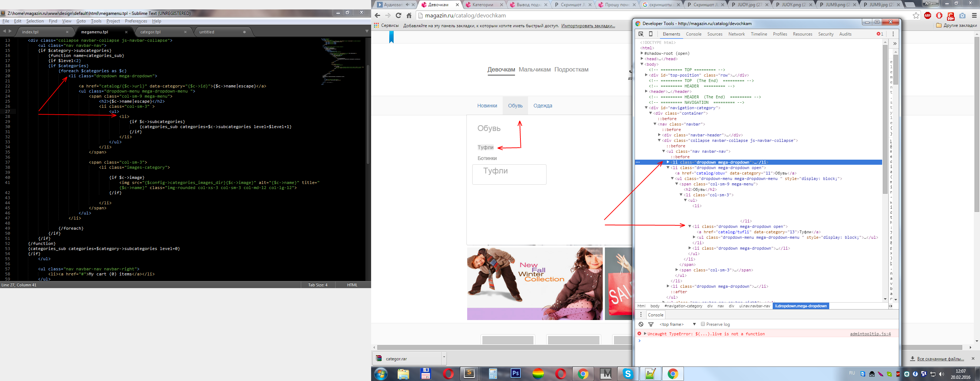Switch to the Security tab in DevTools
The height and width of the screenshot is (381, 980).
[x=826, y=34]
